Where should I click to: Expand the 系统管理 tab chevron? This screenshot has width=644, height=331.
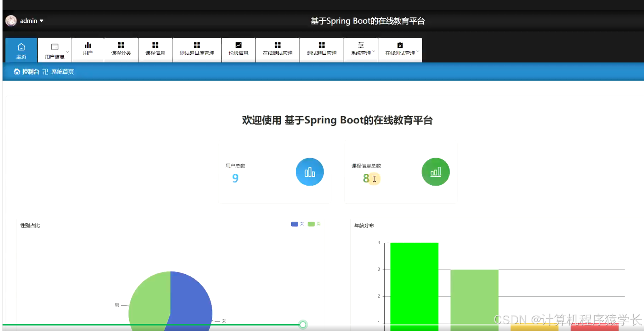click(374, 51)
